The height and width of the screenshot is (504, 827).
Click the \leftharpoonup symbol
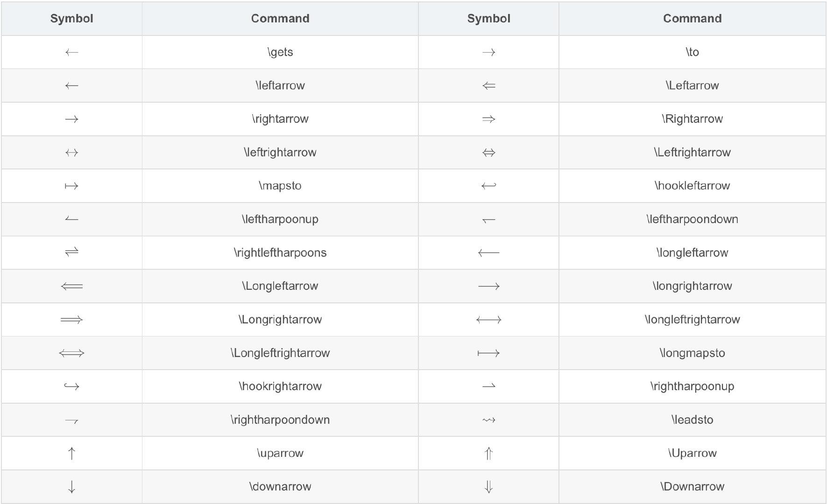click(x=71, y=219)
